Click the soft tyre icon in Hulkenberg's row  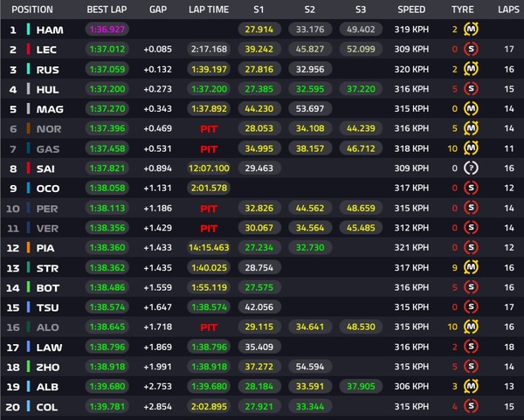[x=471, y=88]
